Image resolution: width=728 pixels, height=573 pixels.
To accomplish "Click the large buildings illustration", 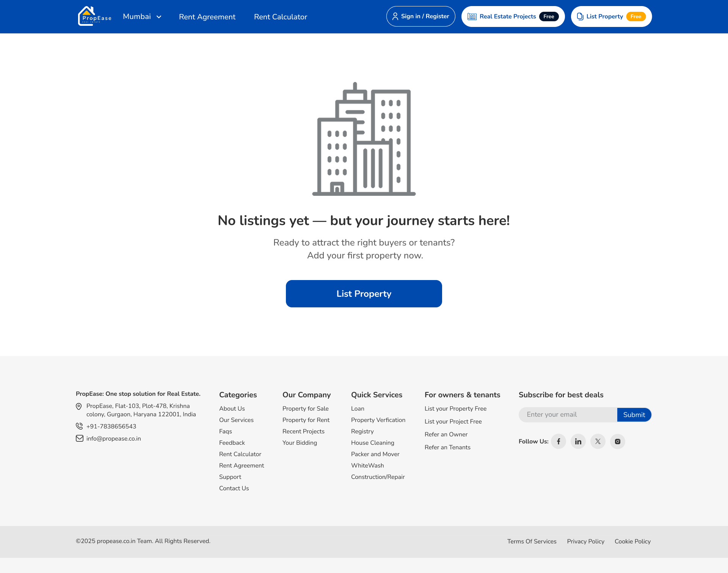I will click(x=364, y=139).
